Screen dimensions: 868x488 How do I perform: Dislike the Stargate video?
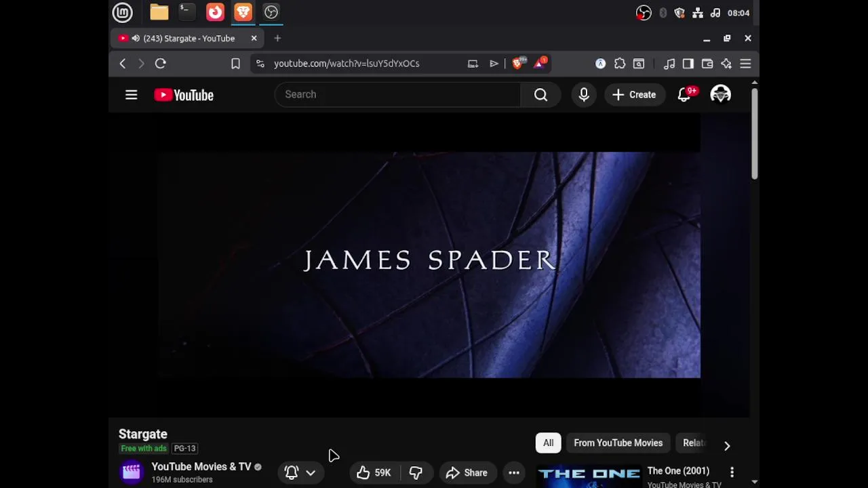[x=416, y=473]
